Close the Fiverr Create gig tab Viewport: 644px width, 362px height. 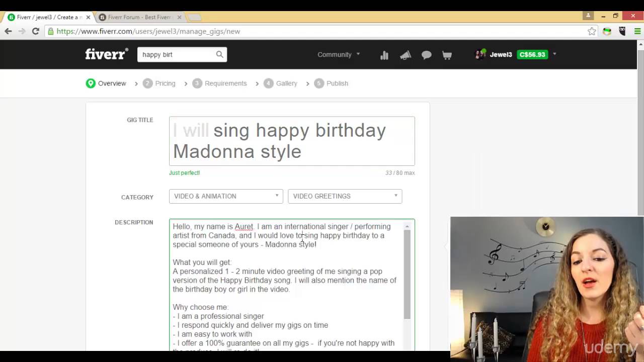88,17
